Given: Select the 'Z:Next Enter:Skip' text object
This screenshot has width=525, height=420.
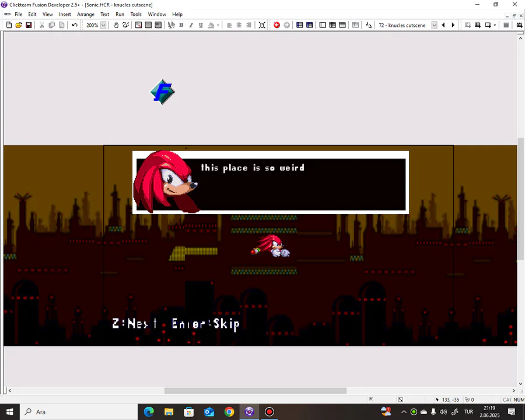Looking at the screenshot, I should 176,324.
